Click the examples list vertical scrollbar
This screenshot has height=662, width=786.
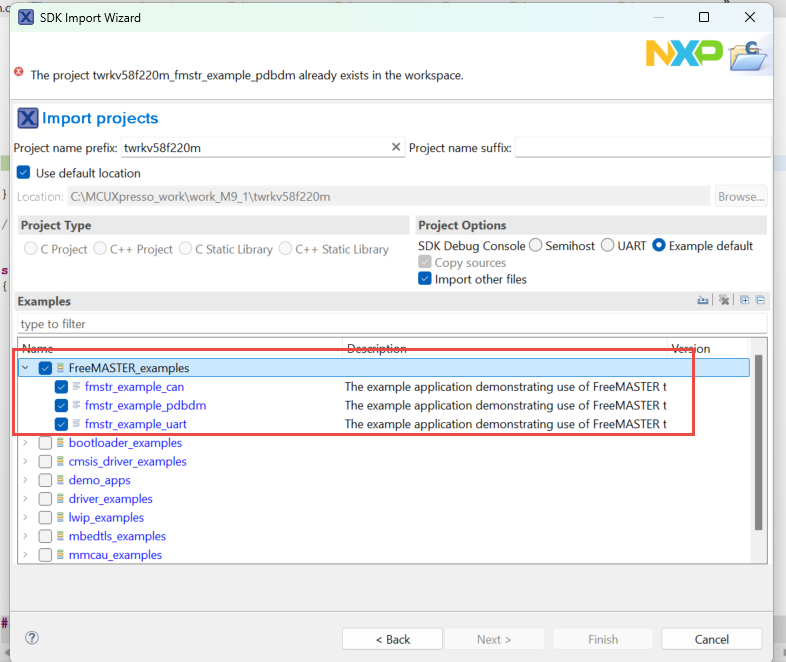758,442
